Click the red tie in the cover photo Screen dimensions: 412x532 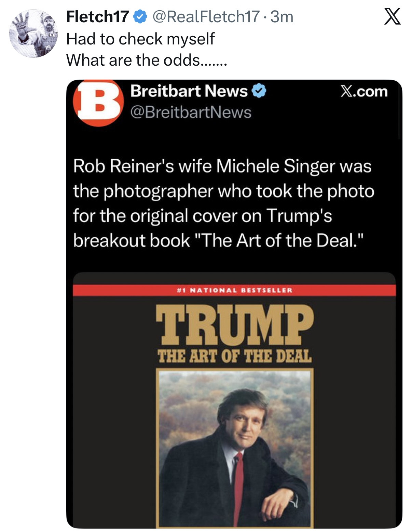pos(238,486)
